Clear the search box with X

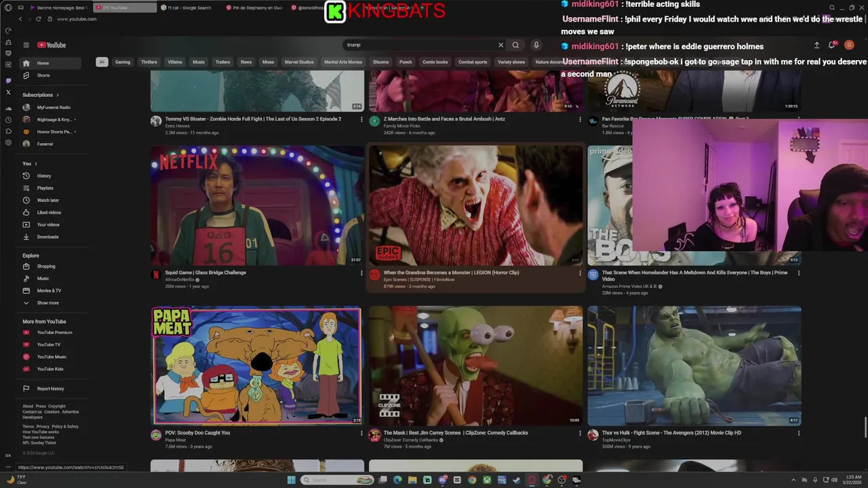[x=500, y=45]
